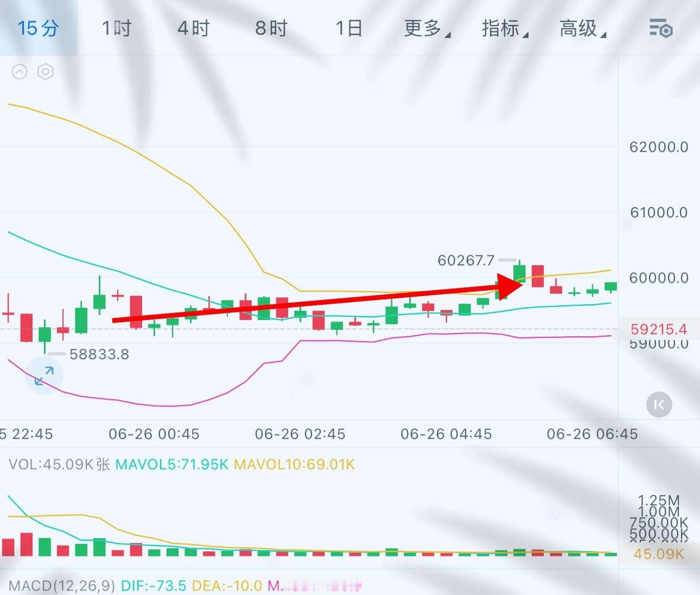This screenshot has height=595, width=700.
Task: Click the MAVOL10:69.01K indicator label
Action: (294, 464)
